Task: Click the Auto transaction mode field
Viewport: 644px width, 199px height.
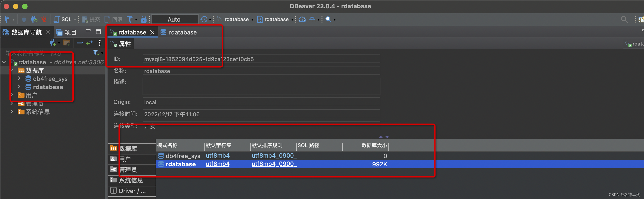Action: 175,19
